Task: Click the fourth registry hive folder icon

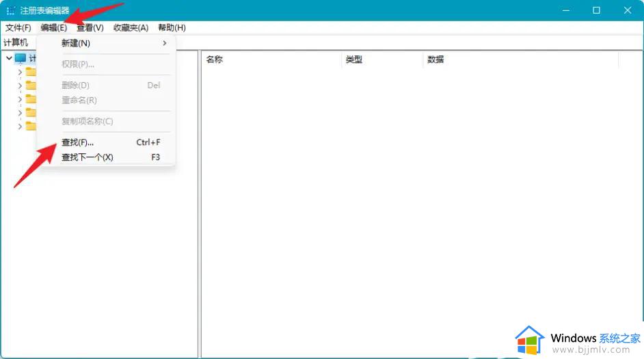Action: [31, 113]
